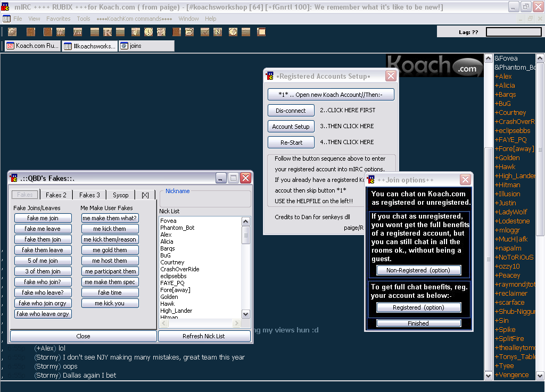Click the 'fake time' button
The image size is (545, 392).
coord(110,293)
